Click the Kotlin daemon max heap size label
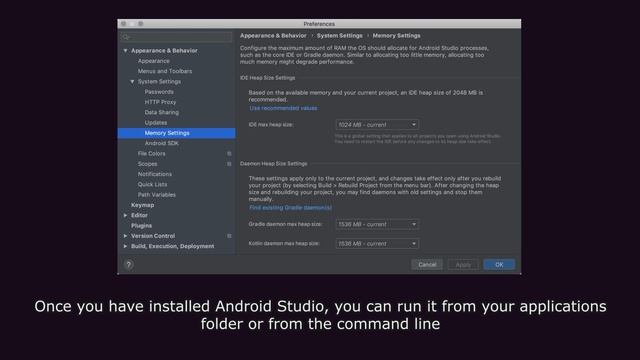 [x=284, y=243]
